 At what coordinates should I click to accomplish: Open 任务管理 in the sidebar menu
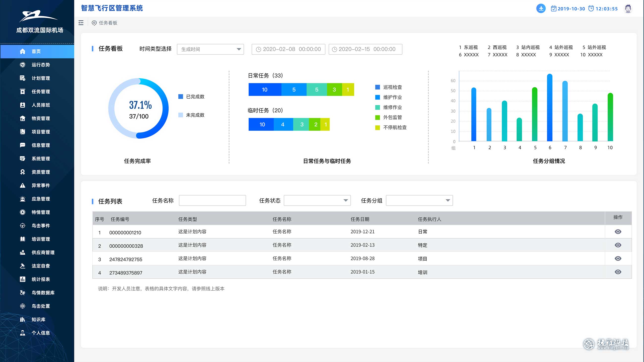pos(41,91)
